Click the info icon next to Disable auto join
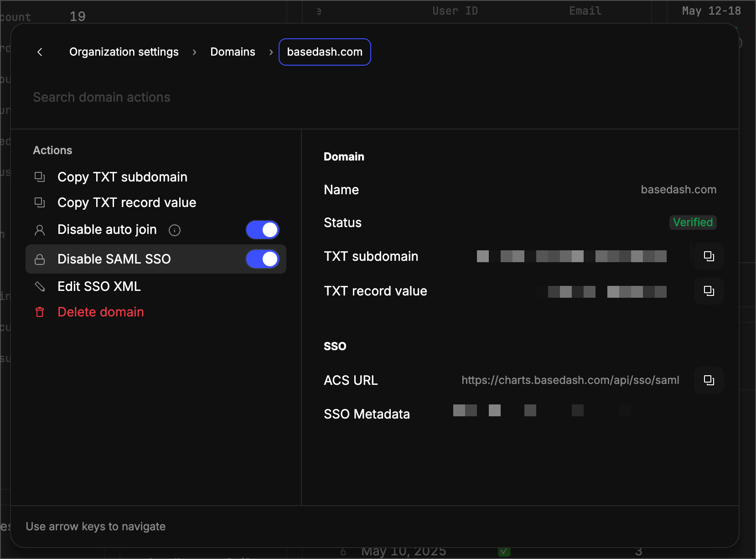Viewport: 756px width, 559px height. tap(175, 230)
